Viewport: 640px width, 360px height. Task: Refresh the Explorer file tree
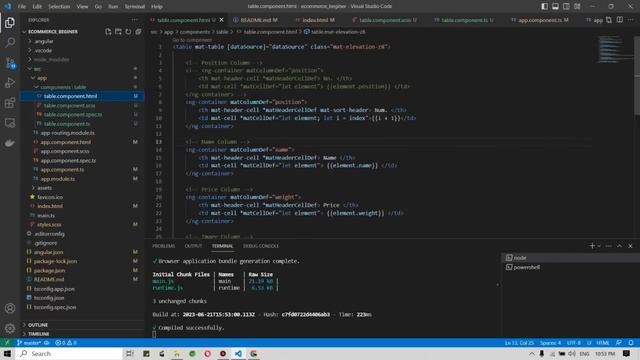pyautogui.click(x=128, y=31)
